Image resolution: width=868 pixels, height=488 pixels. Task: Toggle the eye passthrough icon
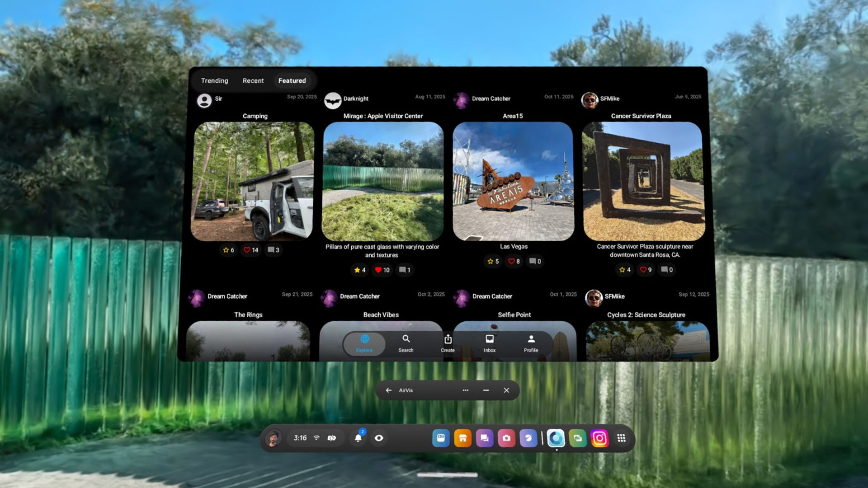[x=379, y=438]
